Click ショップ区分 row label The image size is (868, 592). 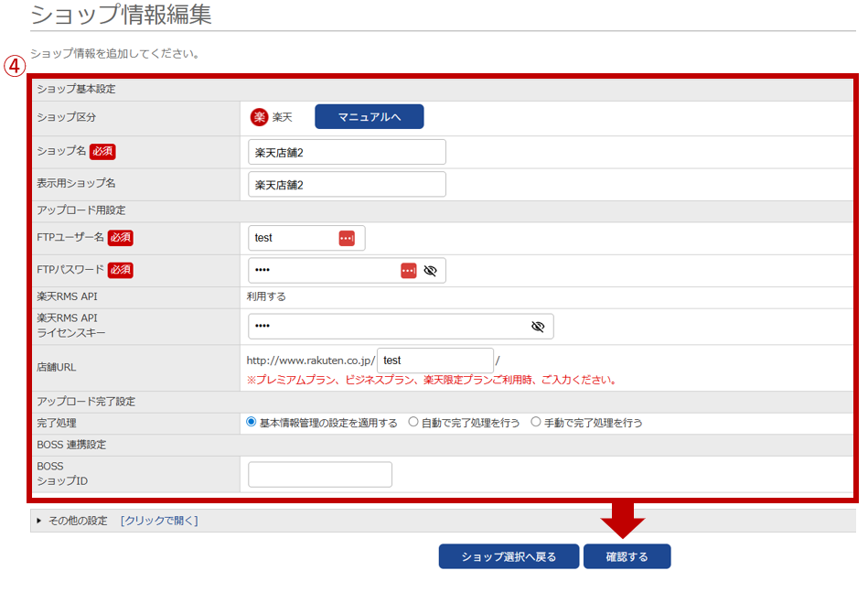67,117
